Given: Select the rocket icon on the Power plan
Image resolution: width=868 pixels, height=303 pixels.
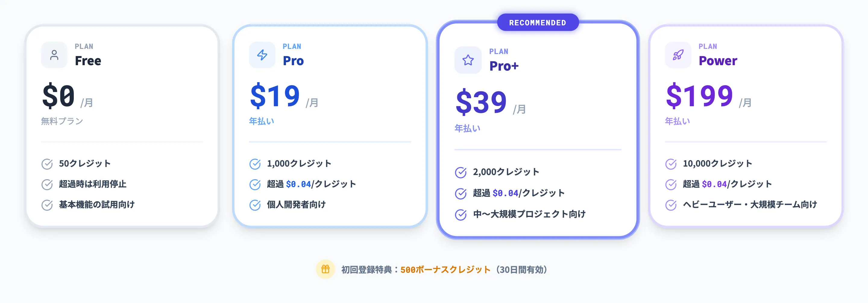Looking at the screenshot, I should [x=678, y=55].
